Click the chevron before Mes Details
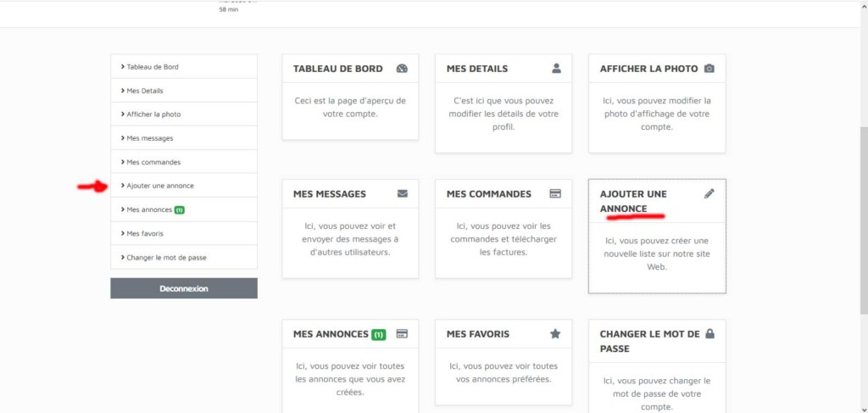This screenshot has width=868, height=413. (x=122, y=90)
